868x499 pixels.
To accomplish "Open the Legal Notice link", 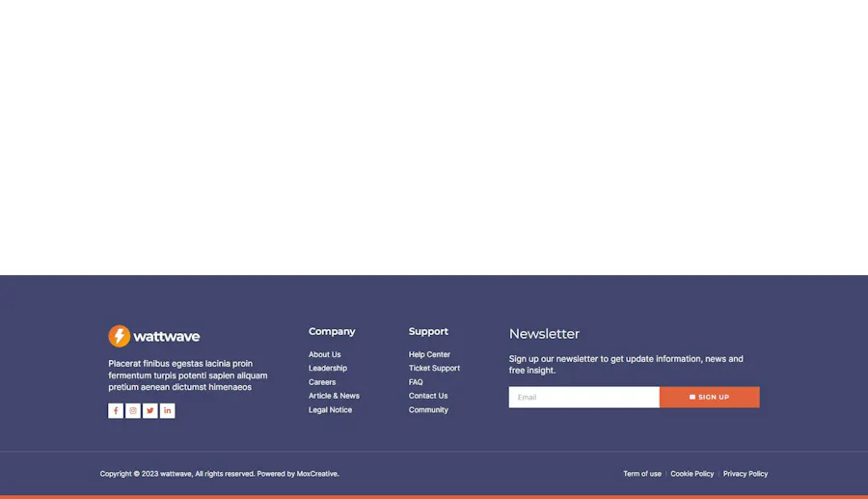I will [330, 410].
